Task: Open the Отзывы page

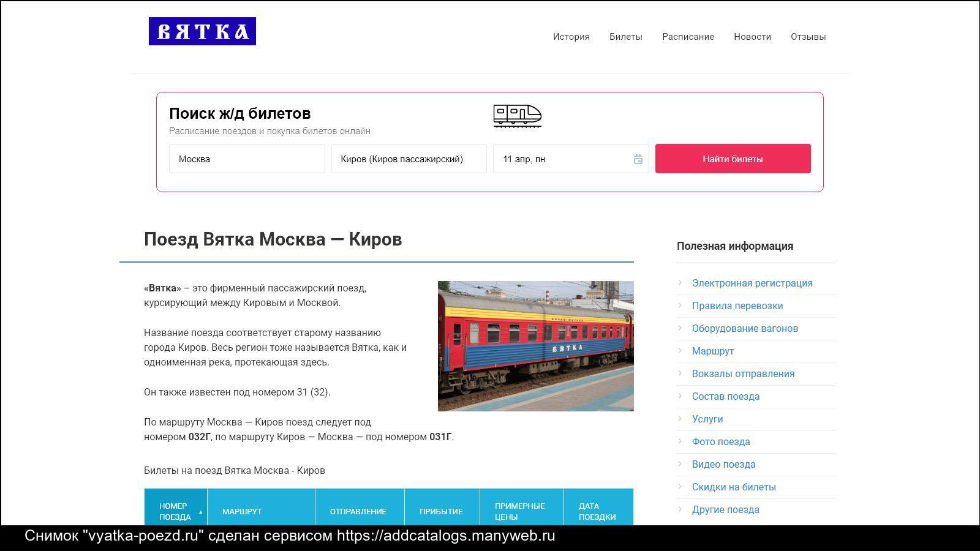Action: coord(808,37)
